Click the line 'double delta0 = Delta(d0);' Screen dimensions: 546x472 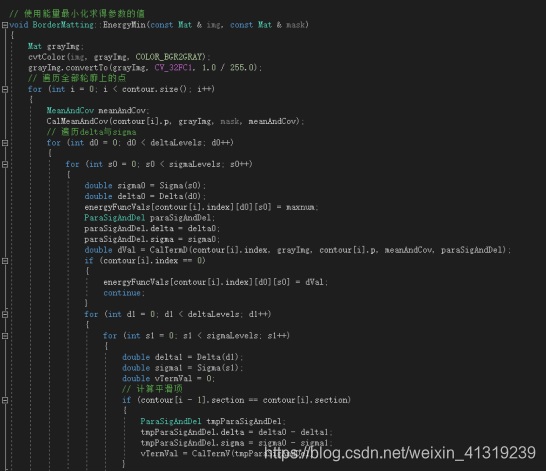pyautogui.click(x=145, y=196)
